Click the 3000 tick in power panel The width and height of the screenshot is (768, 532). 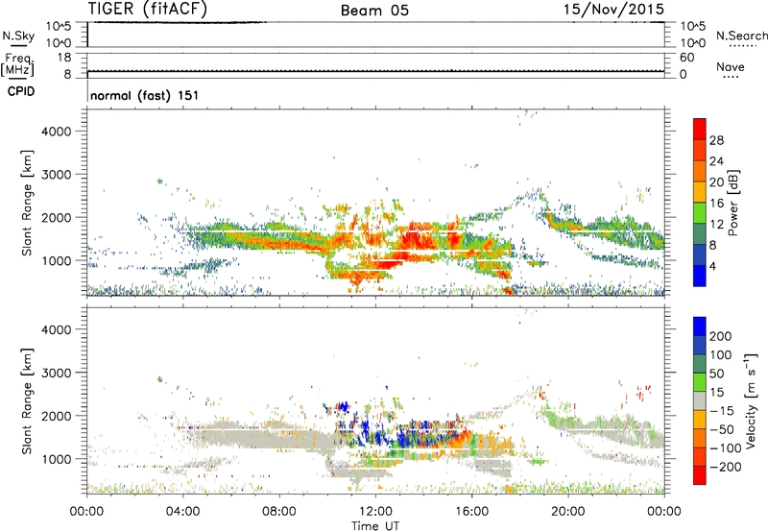click(x=57, y=175)
